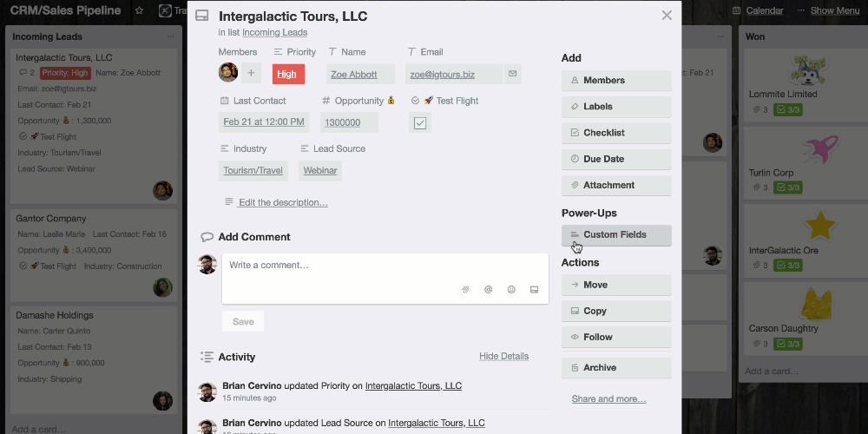Click the star sticker on InterGalactic Ore
This screenshot has width=868, height=434.
pyautogui.click(x=819, y=225)
